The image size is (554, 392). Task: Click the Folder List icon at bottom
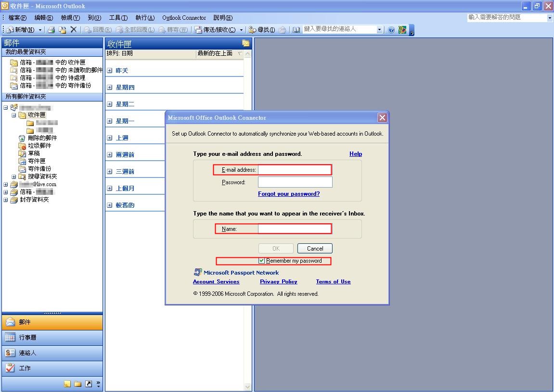point(77,384)
